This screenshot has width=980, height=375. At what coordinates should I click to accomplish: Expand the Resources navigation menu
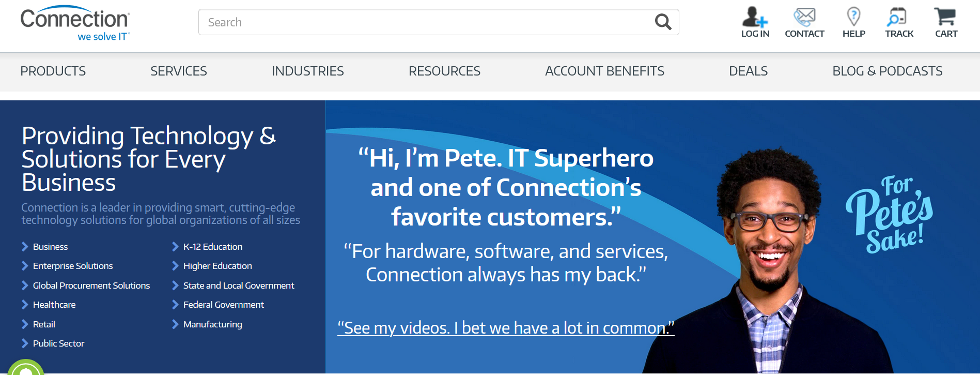[444, 71]
